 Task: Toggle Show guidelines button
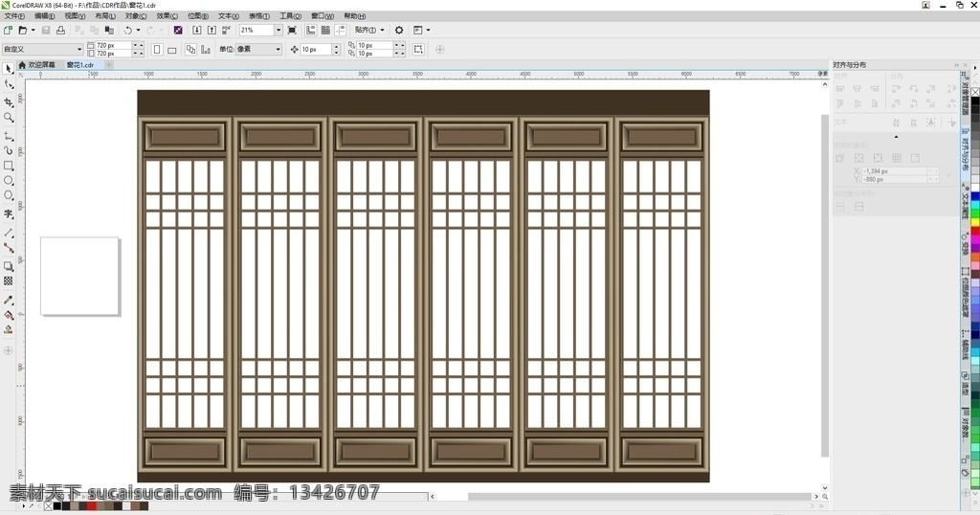[340, 30]
